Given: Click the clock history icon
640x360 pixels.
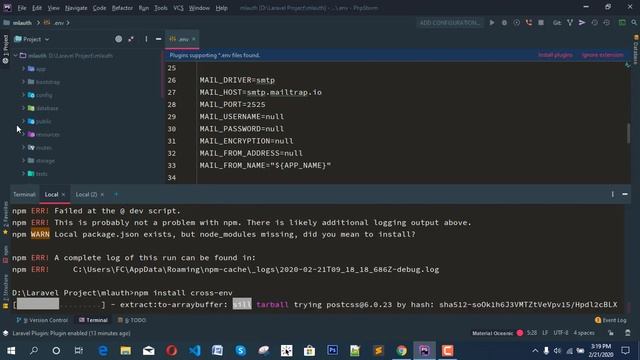Looking at the screenshot, I should pyautogui.click(x=594, y=23).
